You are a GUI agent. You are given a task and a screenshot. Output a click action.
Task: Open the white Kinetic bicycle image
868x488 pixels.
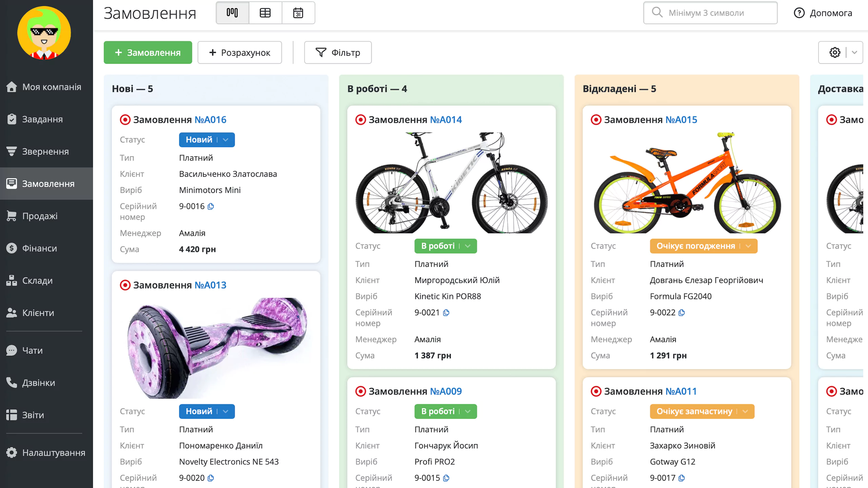point(451,183)
